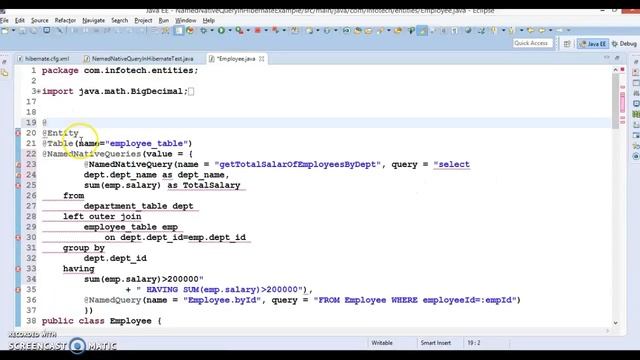Viewport: 640px width, 360px height.
Task: Select the *Employee.java editor tab
Action: (236, 59)
